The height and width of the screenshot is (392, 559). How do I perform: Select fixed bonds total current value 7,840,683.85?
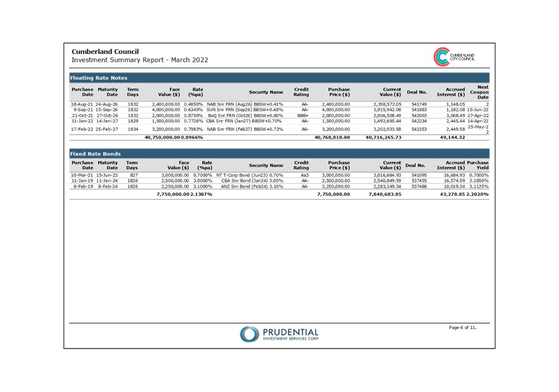tap(385, 194)
